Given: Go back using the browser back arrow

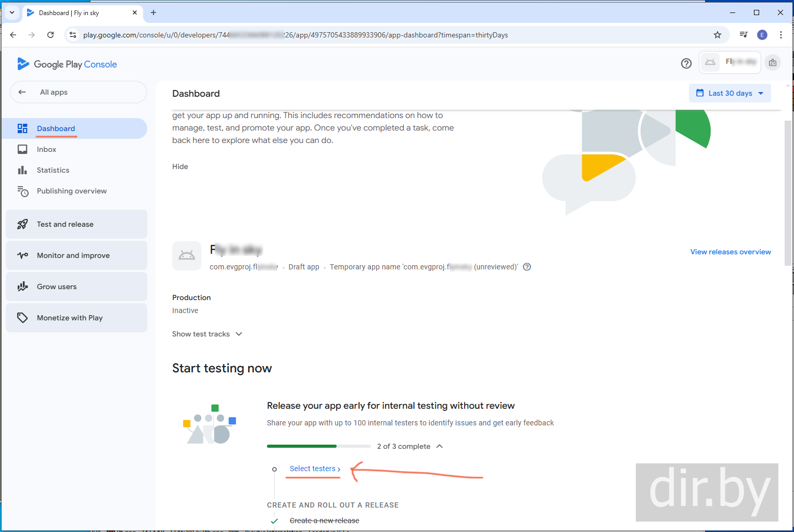Looking at the screenshot, I should pyautogui.click(x=13, y=35).
